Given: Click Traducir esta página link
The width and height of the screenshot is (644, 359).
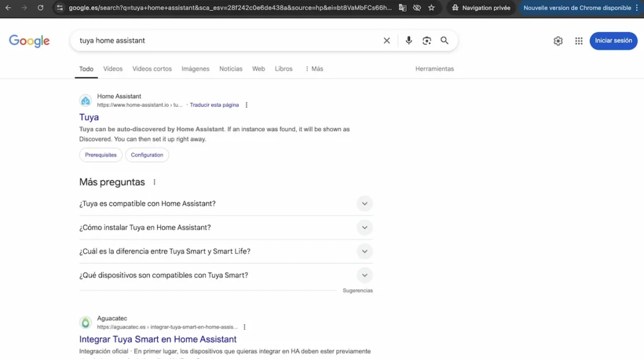Looking at the screenshot, I should (214, 105).
